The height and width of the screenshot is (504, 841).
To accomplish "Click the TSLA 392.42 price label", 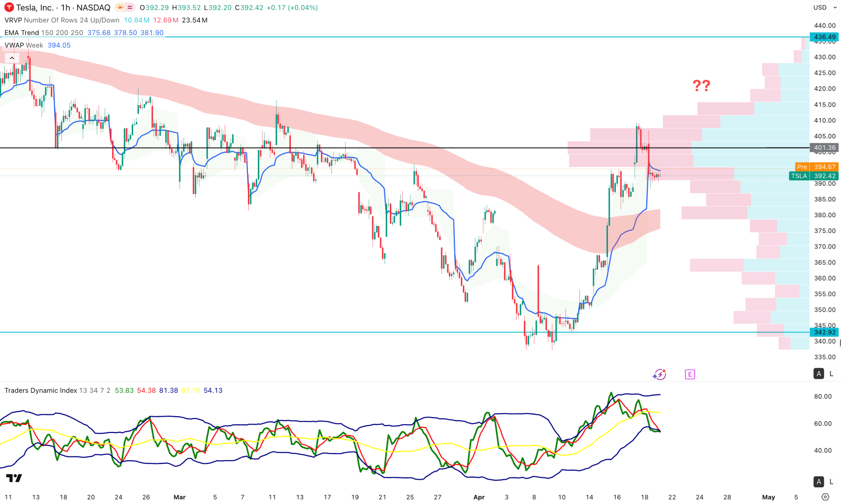I will click(x=813, y=176).
